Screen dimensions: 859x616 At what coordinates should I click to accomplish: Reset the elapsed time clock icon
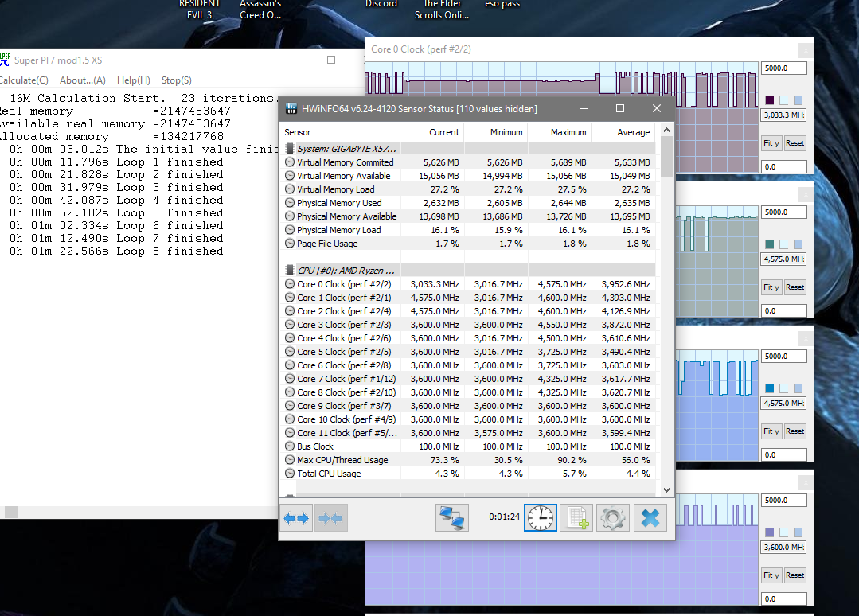pyautogui.click(x=540, y=518)
